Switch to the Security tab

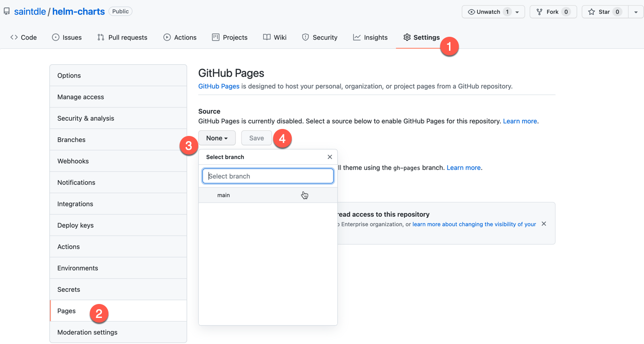pos(320,37)
